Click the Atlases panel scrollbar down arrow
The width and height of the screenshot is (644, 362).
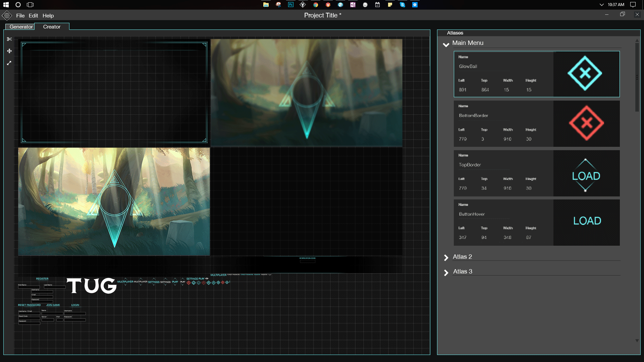(x=637, y=341)
